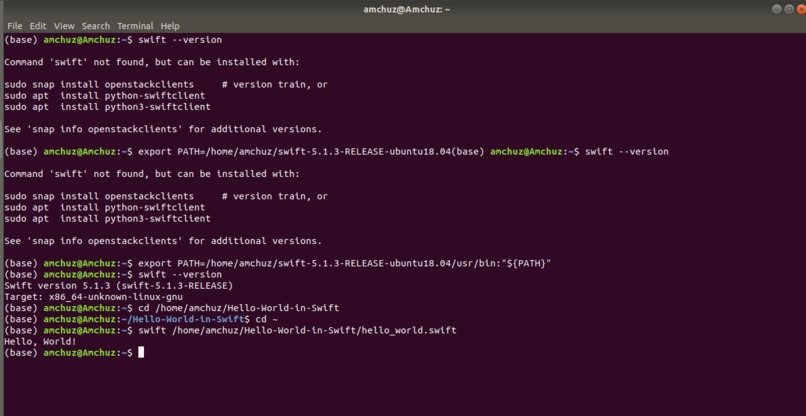
Task: Minimize the terminal window
Action: click(x=776, y=9)
